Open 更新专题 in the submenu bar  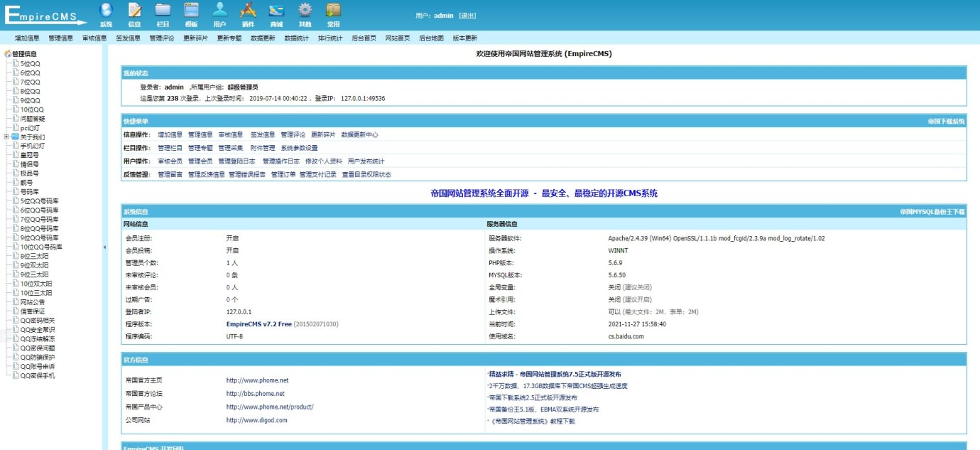click(229, 38)
